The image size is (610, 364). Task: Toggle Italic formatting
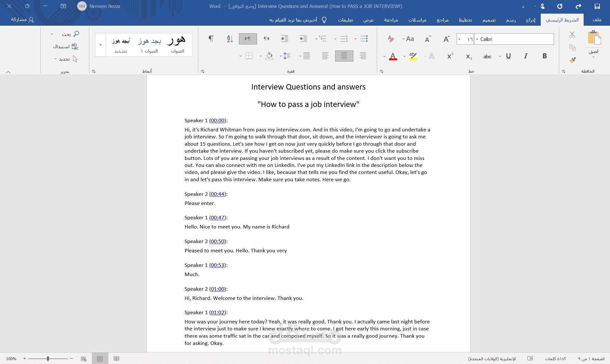(x=526, y=56)
